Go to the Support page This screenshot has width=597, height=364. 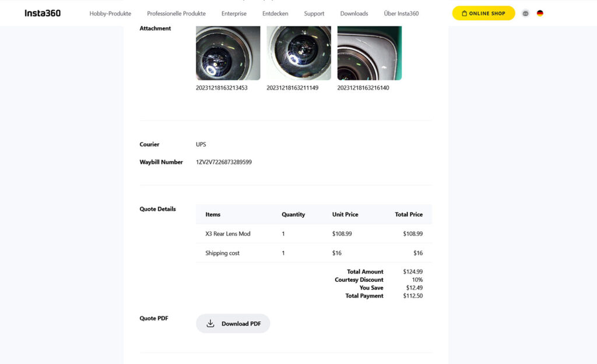pyautogui.click(x=314, y=13)
